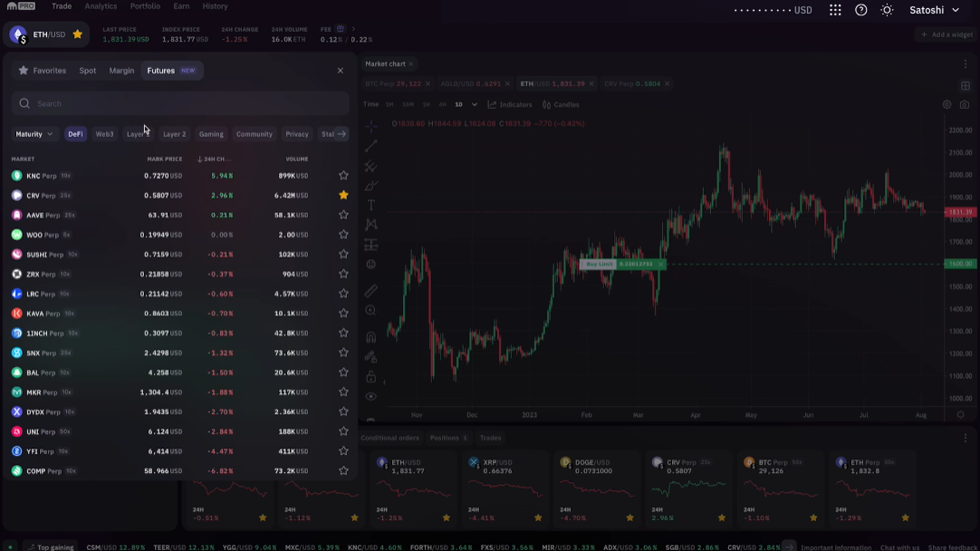Screen dimensions: 980x551
Task: Open chart Indicators
Action: pyautogui.click(x=509, y=105)
